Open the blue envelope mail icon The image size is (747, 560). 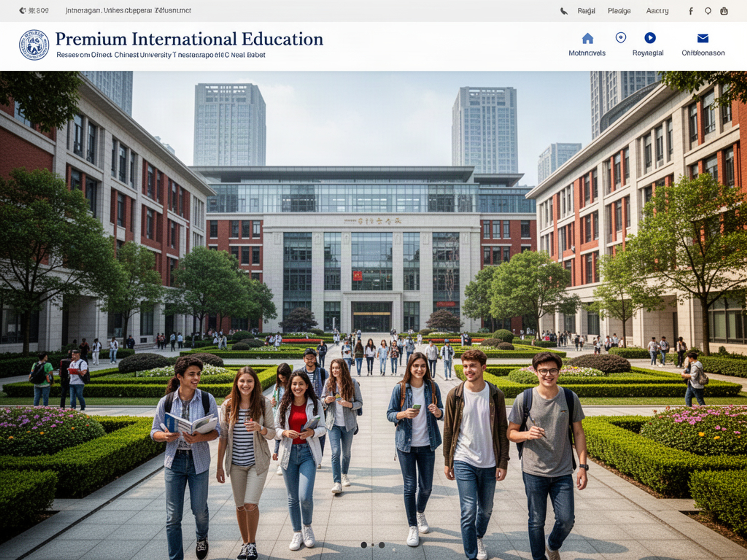(x=703, y=38)
